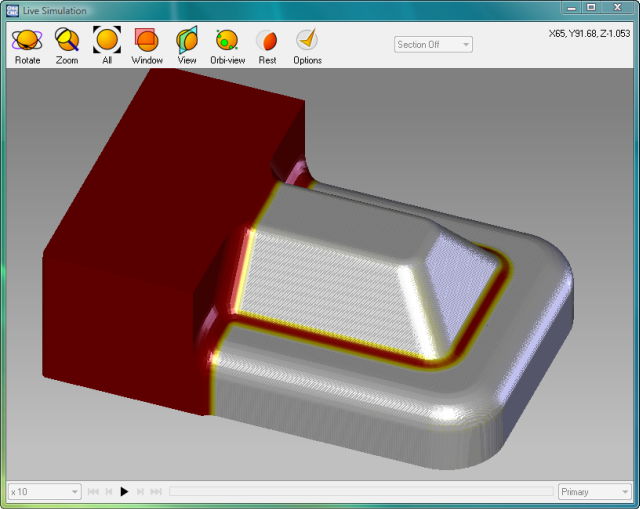The image size is (640, 509).
Task: Expand the Section Off dropdown
Action: point(433,45)
